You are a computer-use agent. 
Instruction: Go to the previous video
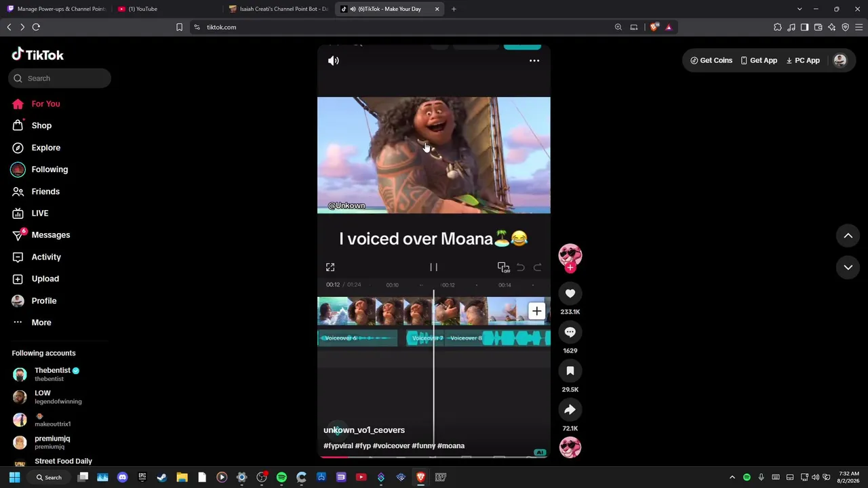click(848, 236)
